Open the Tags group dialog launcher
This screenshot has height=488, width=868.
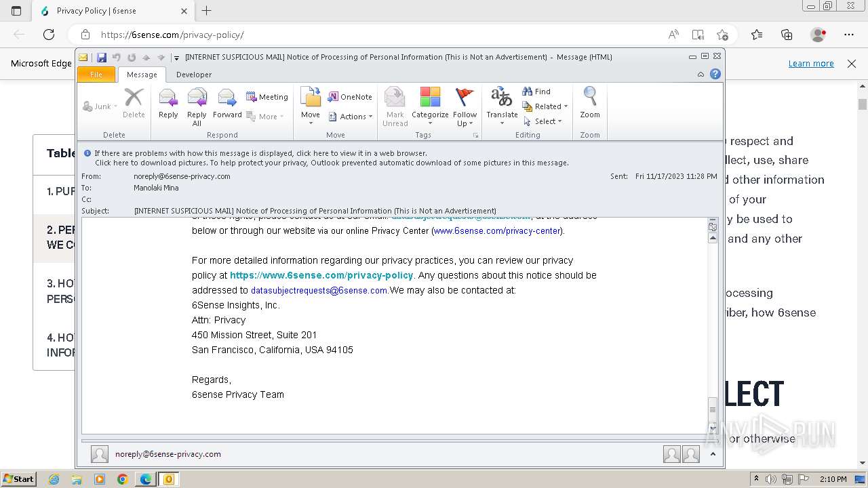(476, 136)
